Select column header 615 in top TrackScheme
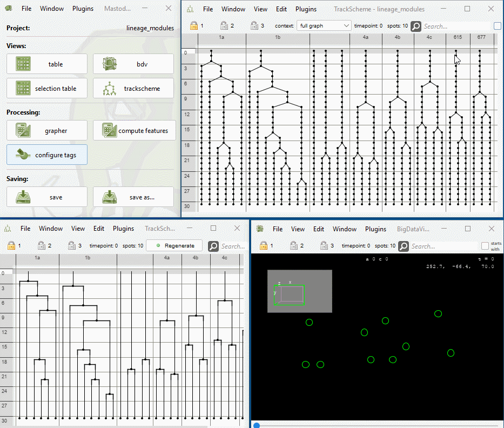The height and width of the screenshot is (428, 504). pos(458,37)
